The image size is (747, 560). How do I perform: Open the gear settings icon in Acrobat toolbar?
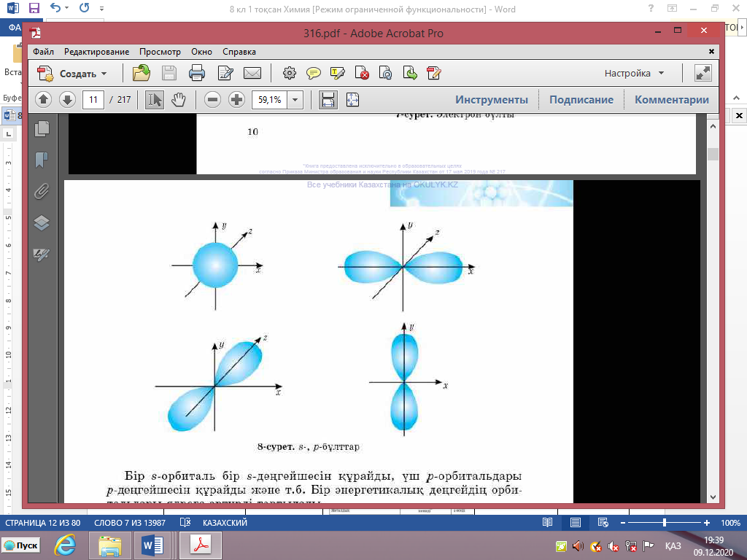tap(289, 74)
